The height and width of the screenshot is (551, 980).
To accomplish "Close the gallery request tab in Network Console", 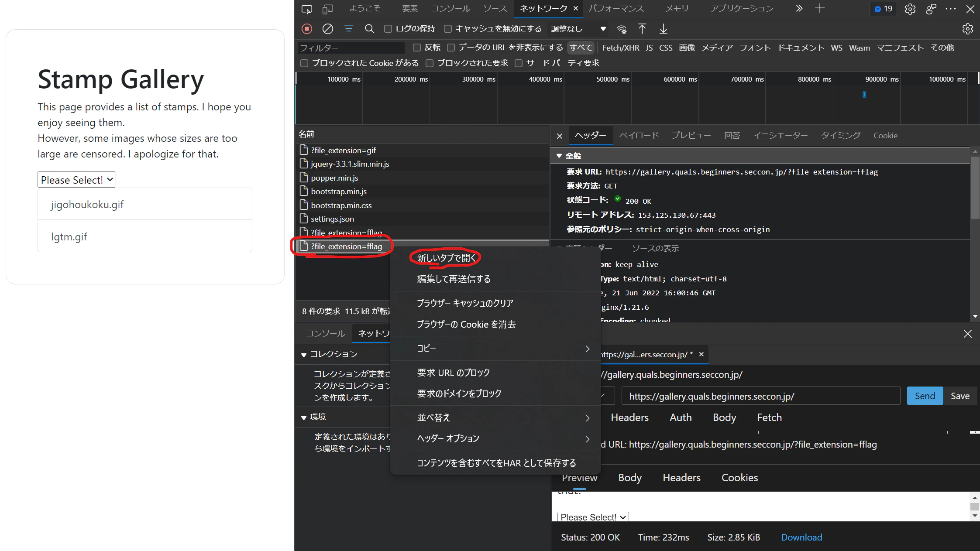I will pos(701,354).
